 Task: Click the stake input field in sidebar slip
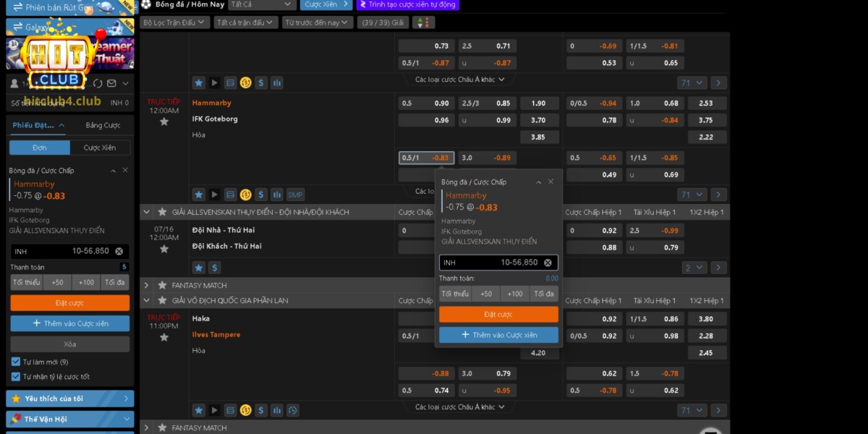point(61,251)
